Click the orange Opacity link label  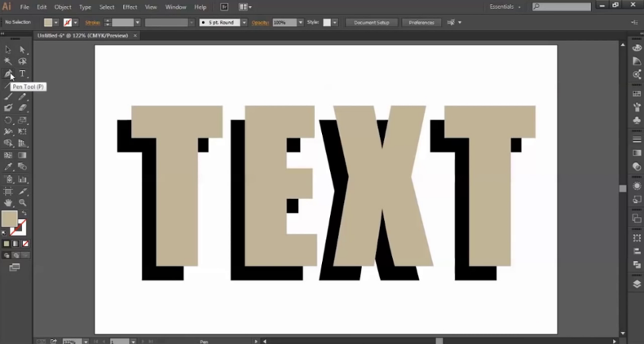pyautogui.click(x=260, y=23)
